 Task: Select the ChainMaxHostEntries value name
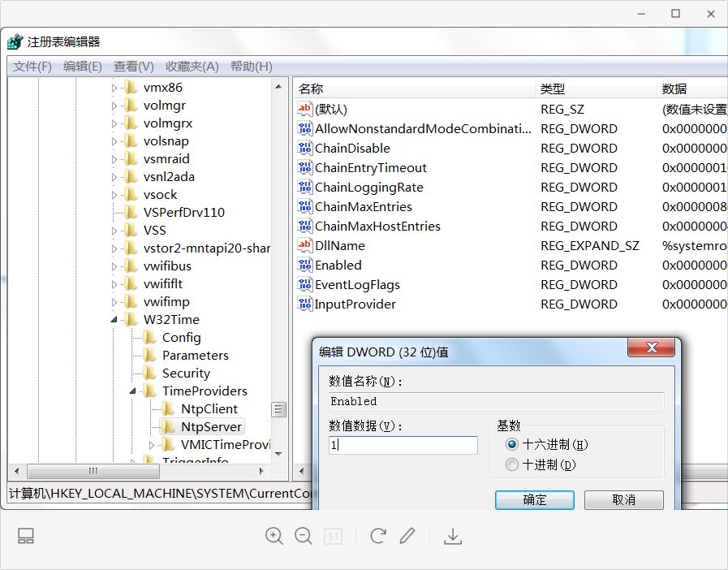point(377,227)
